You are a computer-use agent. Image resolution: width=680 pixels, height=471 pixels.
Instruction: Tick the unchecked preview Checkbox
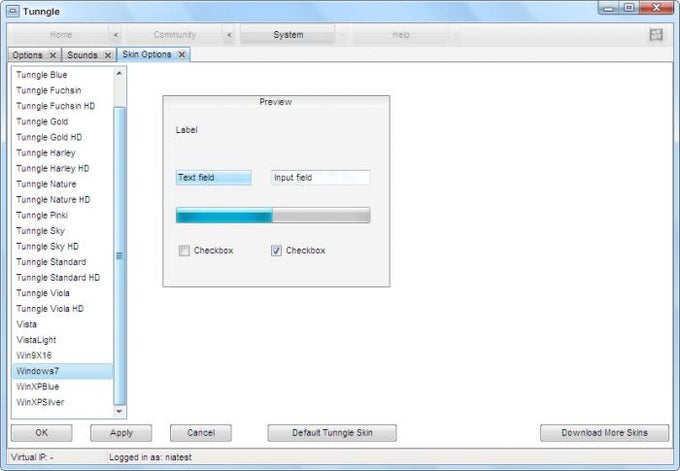pyautogui.click(x=184, y=251)
